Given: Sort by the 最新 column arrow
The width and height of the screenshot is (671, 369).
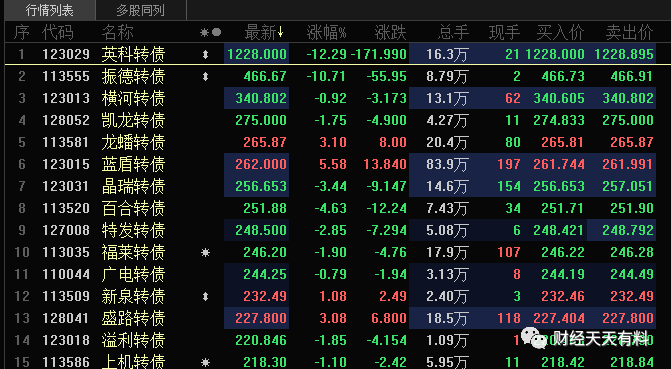Looking at the screenshot, I should (x=280, y=32).
